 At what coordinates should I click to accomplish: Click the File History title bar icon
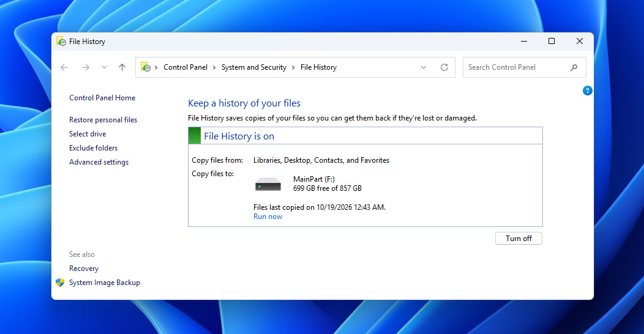pyautogui.click(x=61, y=41)
